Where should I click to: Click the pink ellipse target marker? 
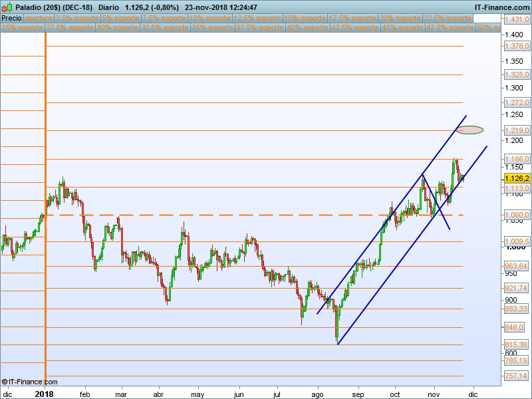(x=469, y=130)
